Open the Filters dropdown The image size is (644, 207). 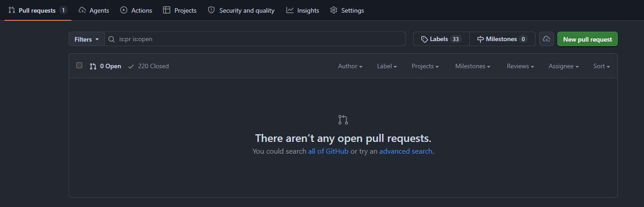87,39
